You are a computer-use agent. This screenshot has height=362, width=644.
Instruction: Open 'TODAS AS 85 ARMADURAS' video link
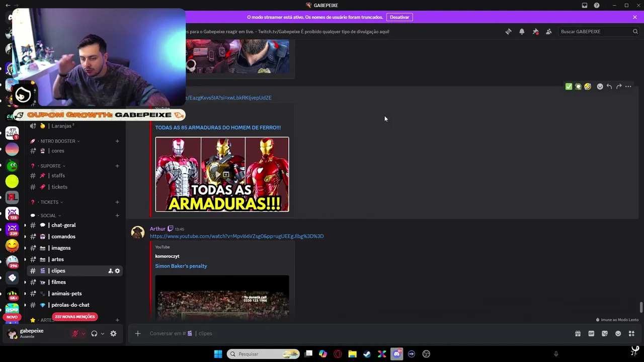218,128
